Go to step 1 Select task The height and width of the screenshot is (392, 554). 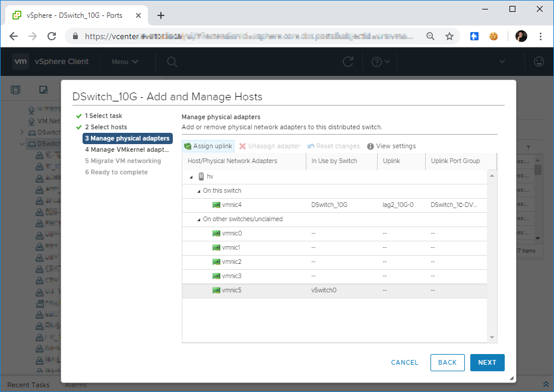[103, 116]
